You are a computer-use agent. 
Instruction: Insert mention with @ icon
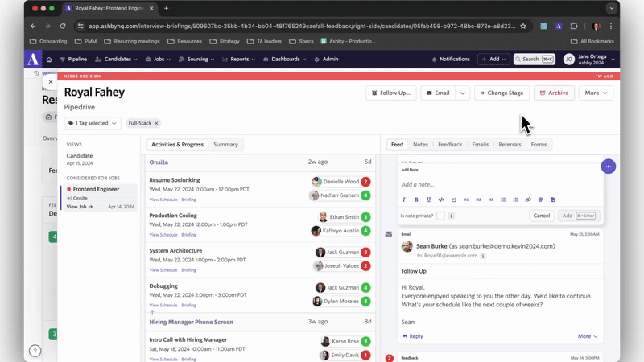pos(540,200)
